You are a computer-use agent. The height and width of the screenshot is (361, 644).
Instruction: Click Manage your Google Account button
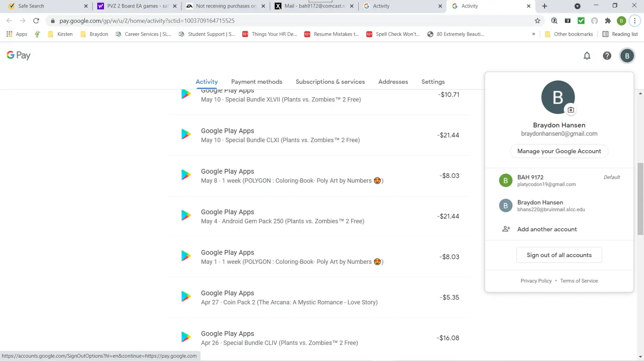[559, 151]
